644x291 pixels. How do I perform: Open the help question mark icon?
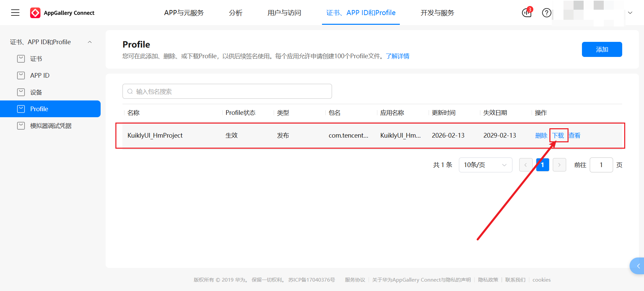547,13
